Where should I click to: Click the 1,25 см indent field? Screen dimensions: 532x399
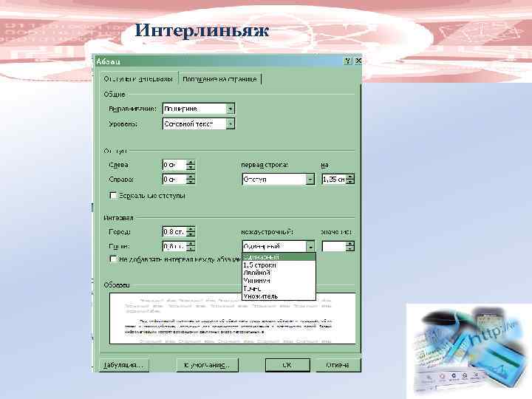334,179
